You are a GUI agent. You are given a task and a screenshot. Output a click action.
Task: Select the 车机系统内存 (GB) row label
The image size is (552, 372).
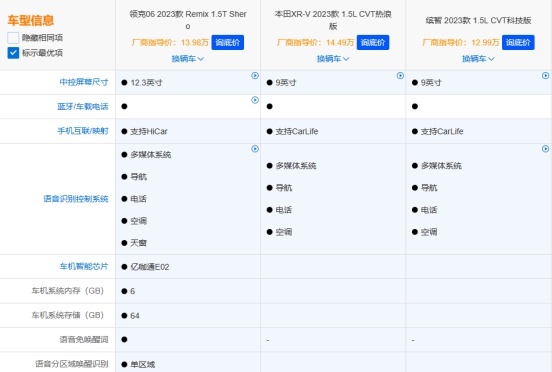click(x=68, y=291)
